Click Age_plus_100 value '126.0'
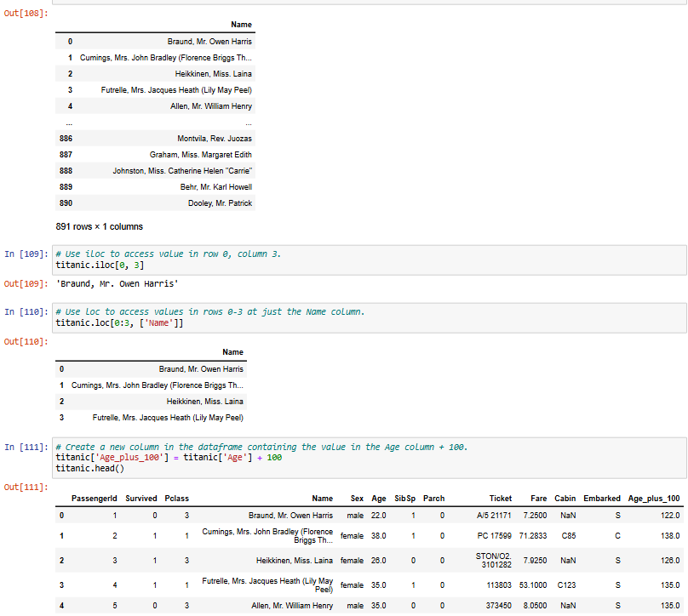 pos(670,561)
